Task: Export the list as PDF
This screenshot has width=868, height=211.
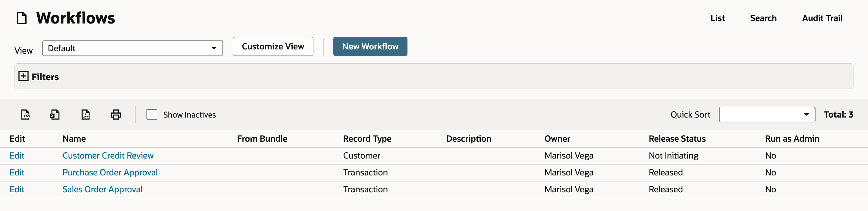Action: [x=86, y=115]
